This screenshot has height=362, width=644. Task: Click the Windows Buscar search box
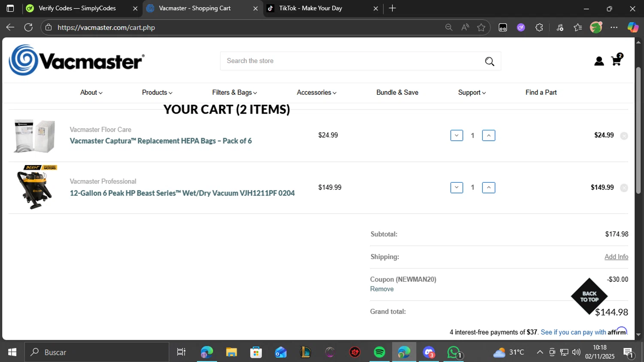click(97, 352)
